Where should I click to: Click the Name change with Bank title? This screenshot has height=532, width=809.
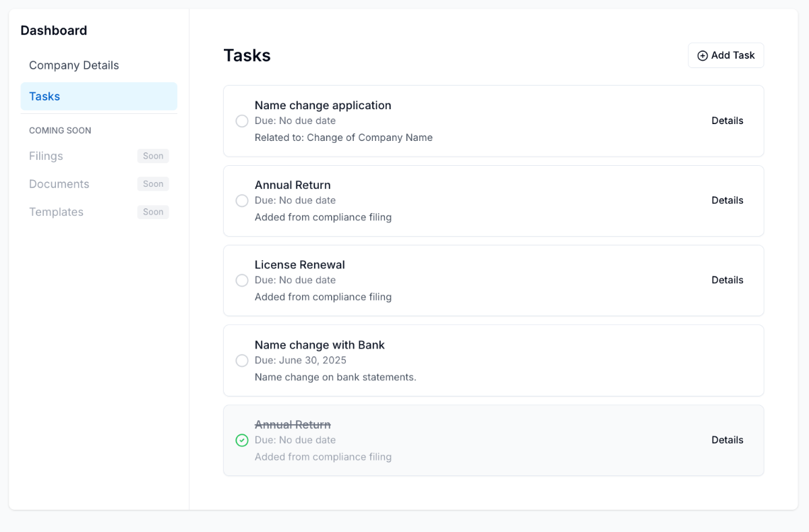(320, 345)
